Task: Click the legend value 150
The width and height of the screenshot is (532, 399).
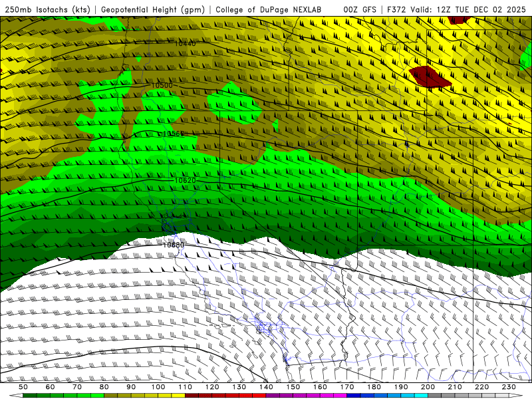Action: click(x=293, y=387)
